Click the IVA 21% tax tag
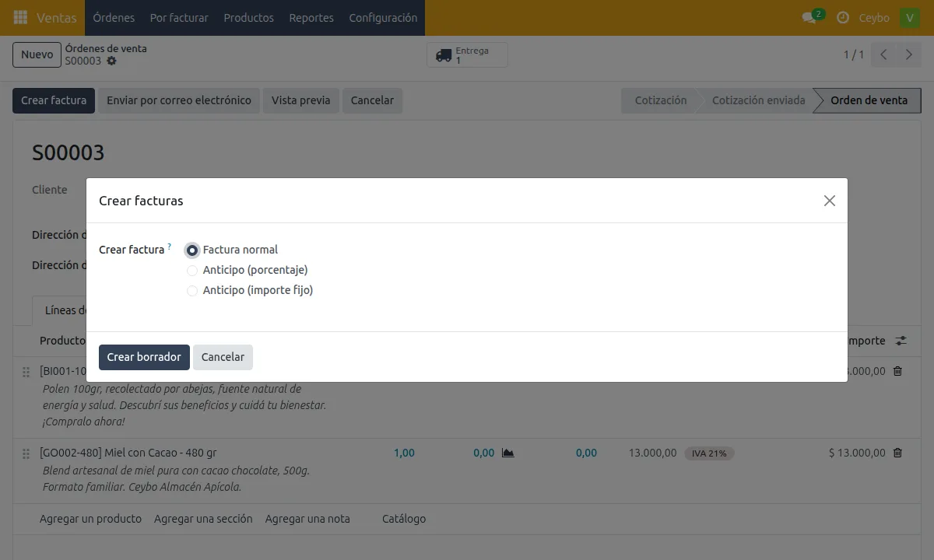Viewport: 934px width, 560px height. pyautogui.click(x=709, y=453)
